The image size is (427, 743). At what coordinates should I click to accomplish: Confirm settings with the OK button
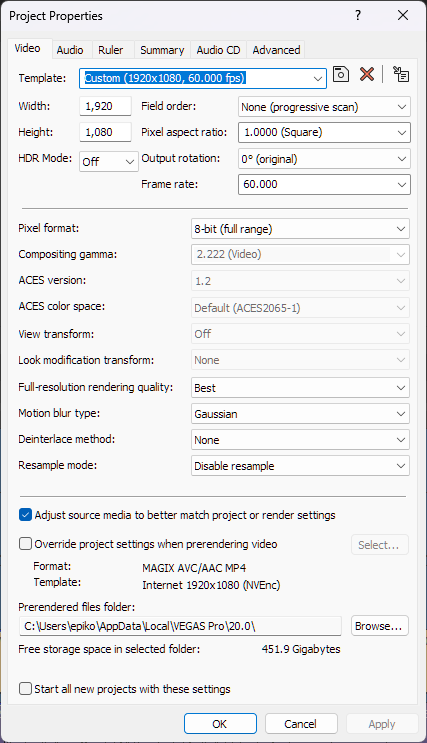[220, 724]
